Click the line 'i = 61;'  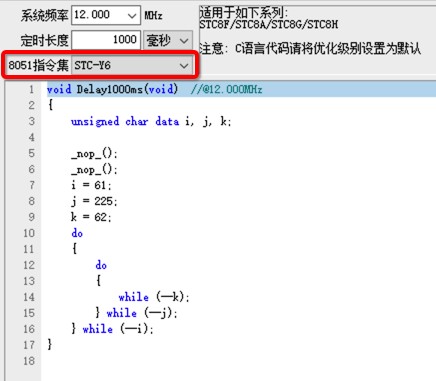pyautogui.click(x=91, y=185)
